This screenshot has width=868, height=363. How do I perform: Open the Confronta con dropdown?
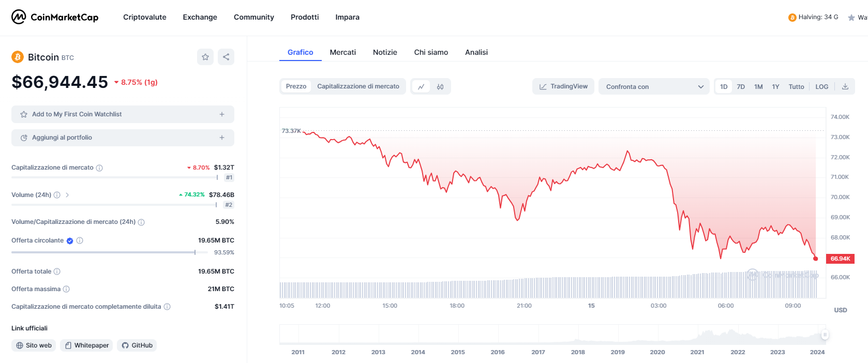click(654, 87)
